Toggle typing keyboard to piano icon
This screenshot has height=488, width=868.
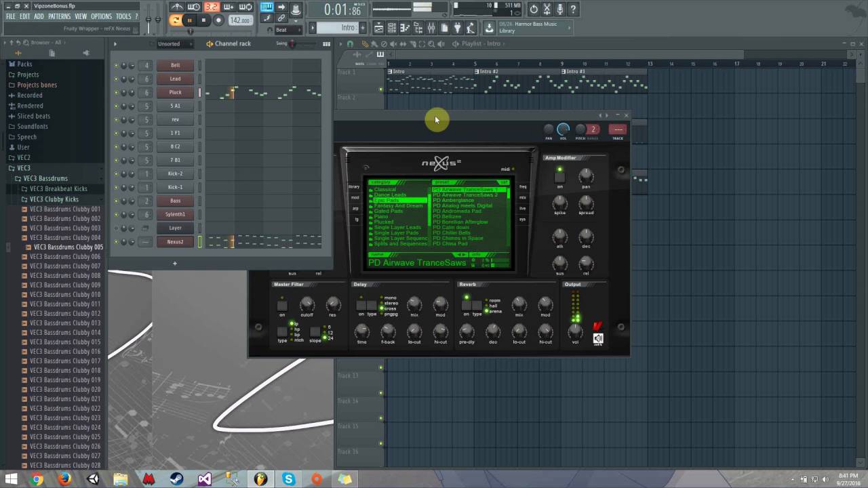(x=267, y=7)
